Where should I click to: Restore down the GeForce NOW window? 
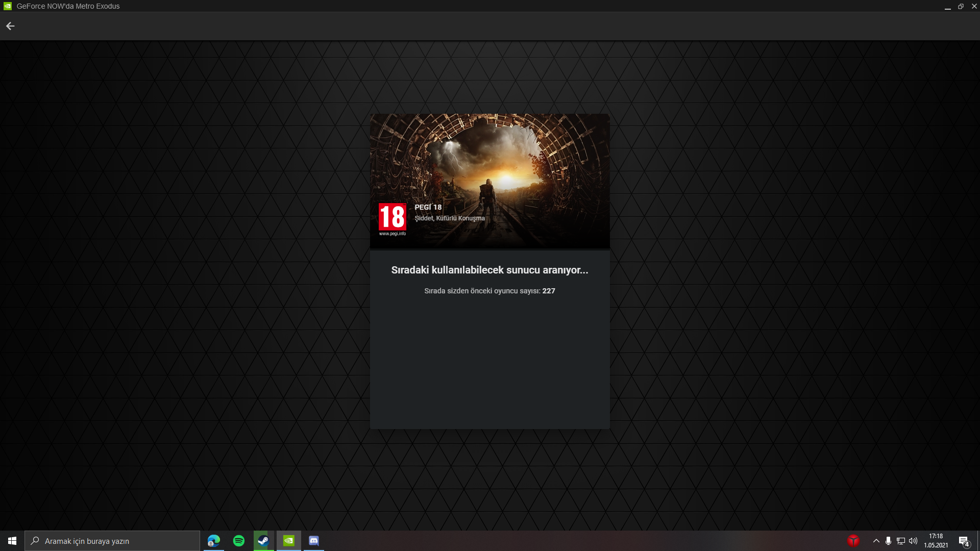(x=961, y=6)
